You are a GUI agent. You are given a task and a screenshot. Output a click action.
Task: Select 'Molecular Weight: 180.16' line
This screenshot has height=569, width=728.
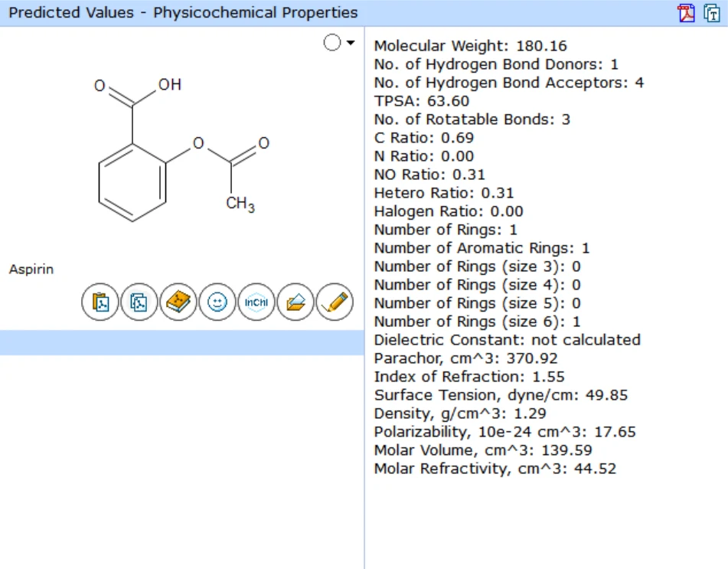(470, 46)
